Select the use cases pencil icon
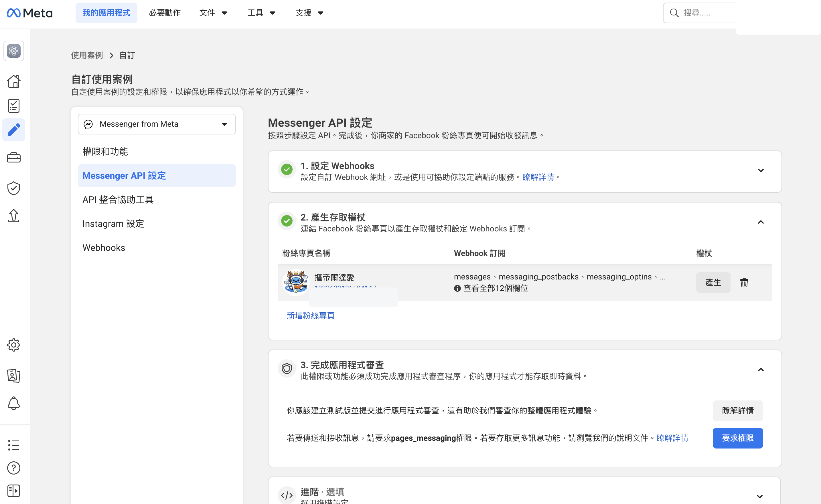Image resolution: width=821 pixels, height=504 pixels. click(x=14, y=130)
